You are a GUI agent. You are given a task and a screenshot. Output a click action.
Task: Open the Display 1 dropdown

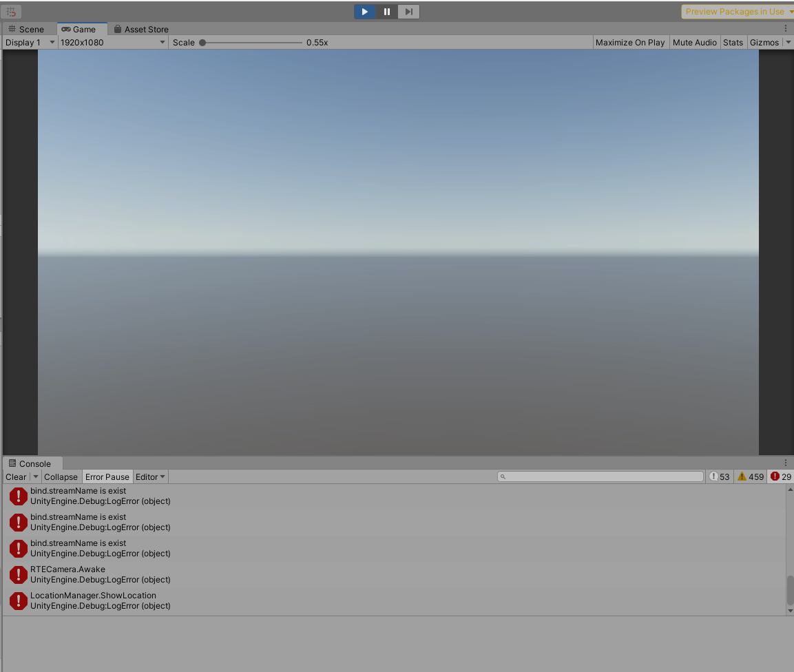[29, 42]
